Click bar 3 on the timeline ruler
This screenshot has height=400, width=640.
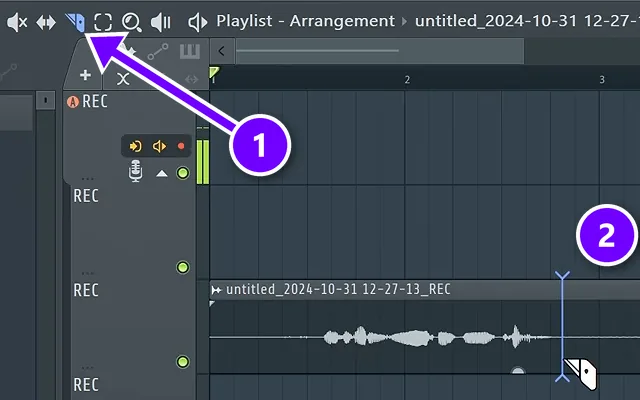602,80
